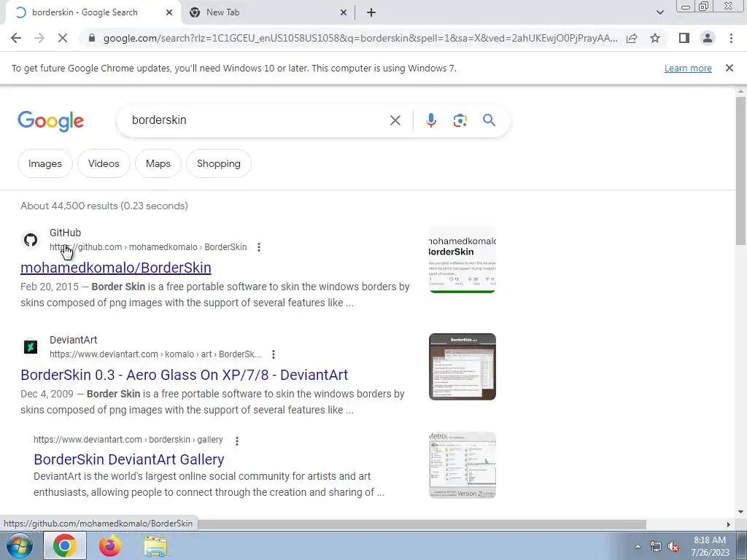Open the GitHub BorderSkin result thumbnail
Screen dimensions: 747x560
[462, 260]
